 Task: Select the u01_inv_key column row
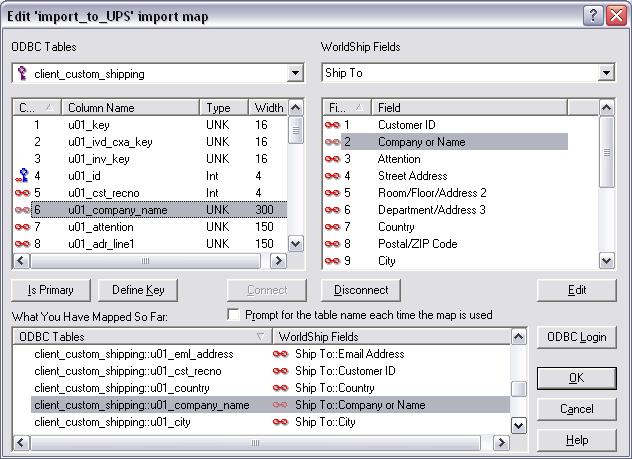(x=150, y=159)
